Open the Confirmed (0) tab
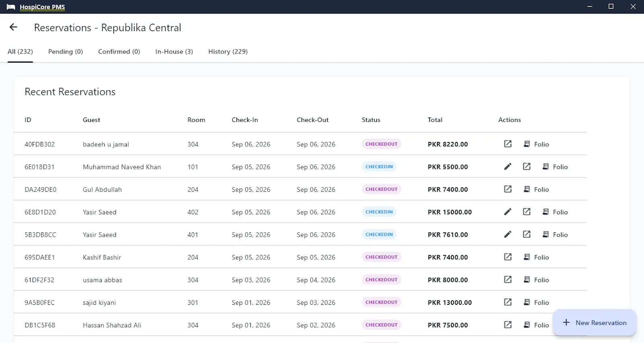 click(119, 51)
